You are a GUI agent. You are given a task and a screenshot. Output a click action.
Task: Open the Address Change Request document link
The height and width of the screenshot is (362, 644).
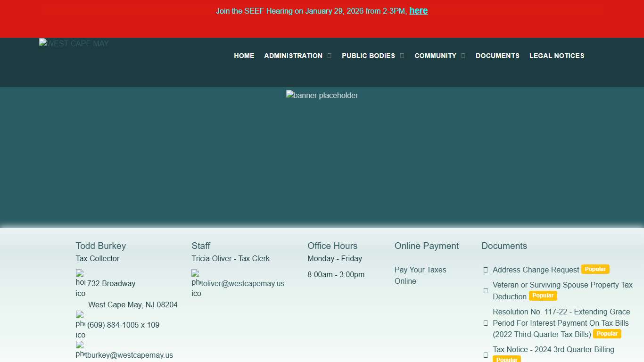[x=536, y=270]
